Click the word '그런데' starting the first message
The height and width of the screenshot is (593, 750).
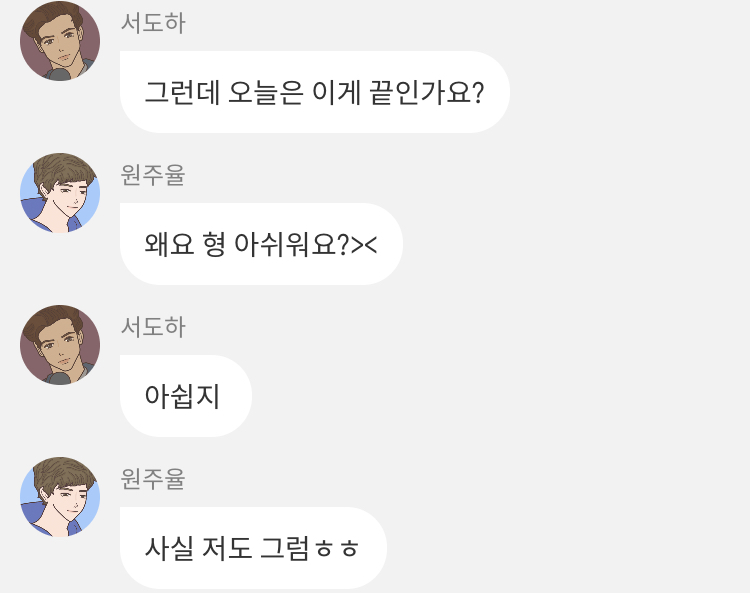(182, 92)
